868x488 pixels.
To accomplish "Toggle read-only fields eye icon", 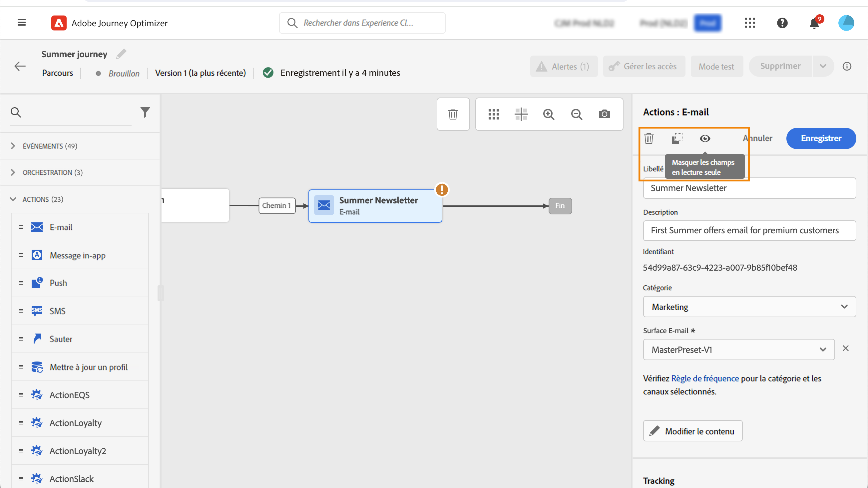I will tap(704, 138).
